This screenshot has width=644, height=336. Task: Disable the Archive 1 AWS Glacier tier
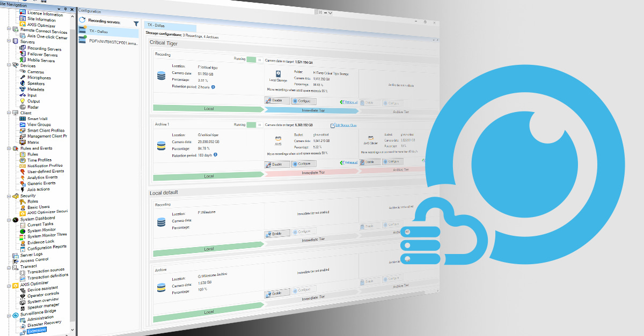pos(370,161)
